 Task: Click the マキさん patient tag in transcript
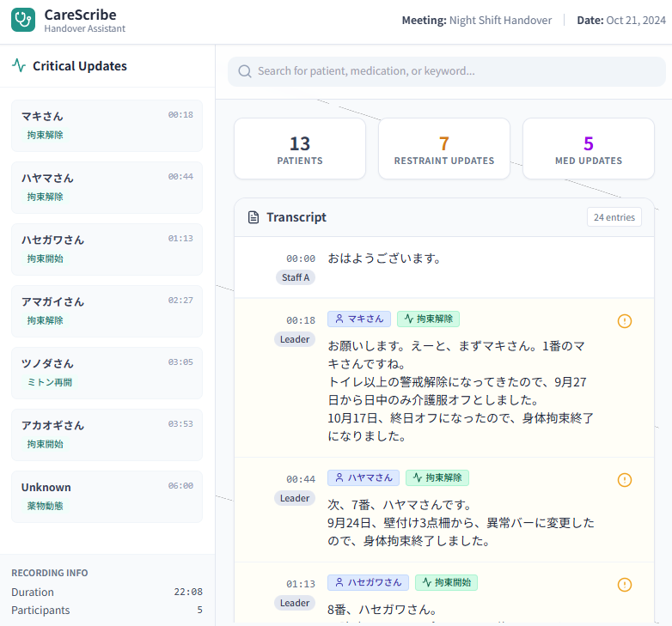[x=359, y=319]
